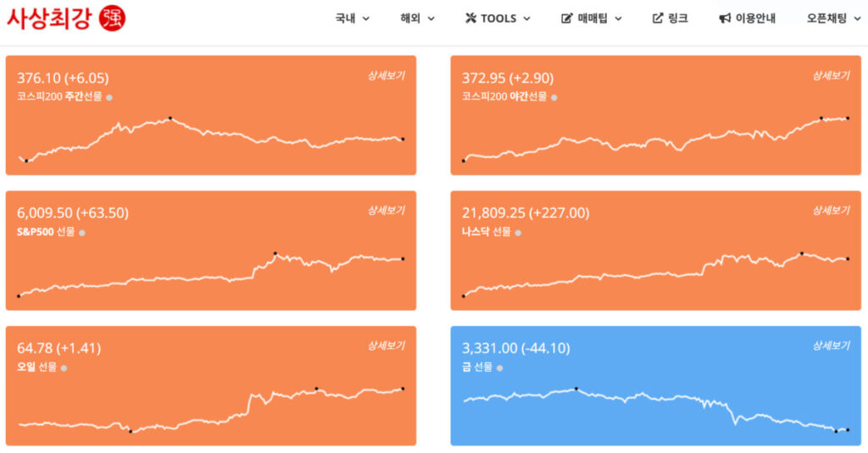Click the edit pencil icon beside 매매팁
The height and width of the screenshot is (453, 868).
tap(567, 19)
